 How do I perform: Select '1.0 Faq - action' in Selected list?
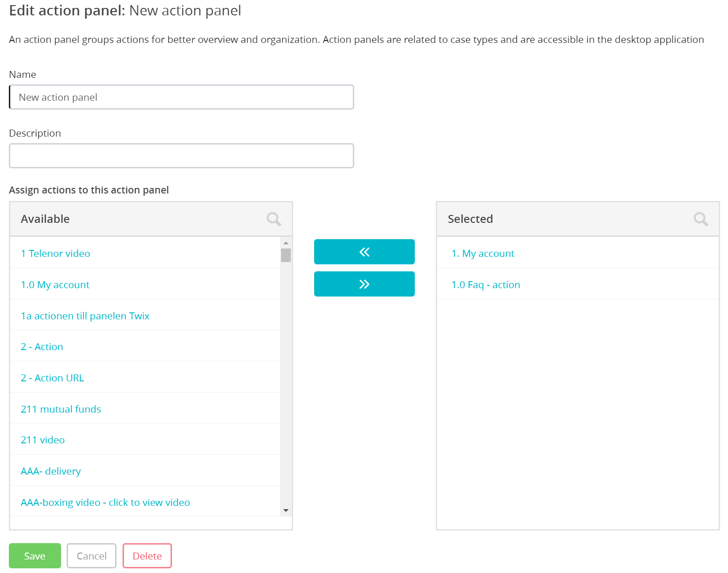pos(486,285)
